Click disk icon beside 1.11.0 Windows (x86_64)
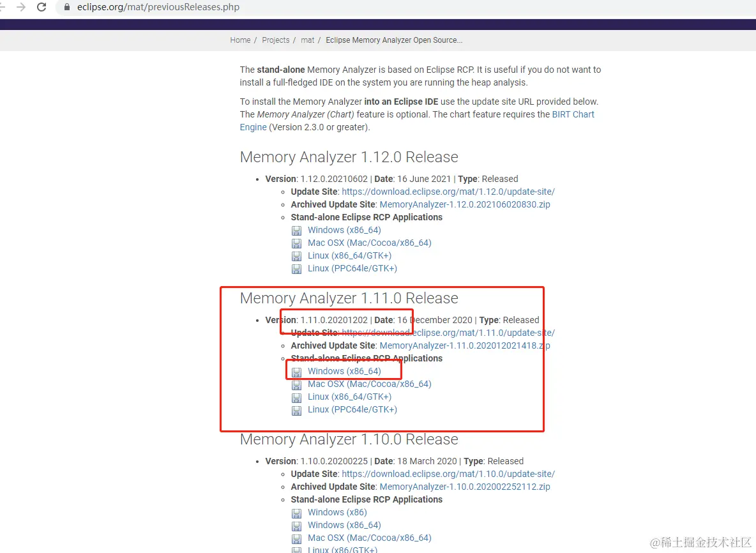This screenshot has height=553, width=756. coord(296,372)
